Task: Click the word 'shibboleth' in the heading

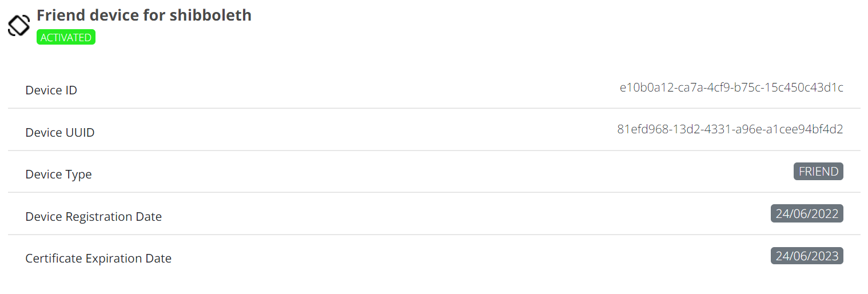Action: [212, 15]
